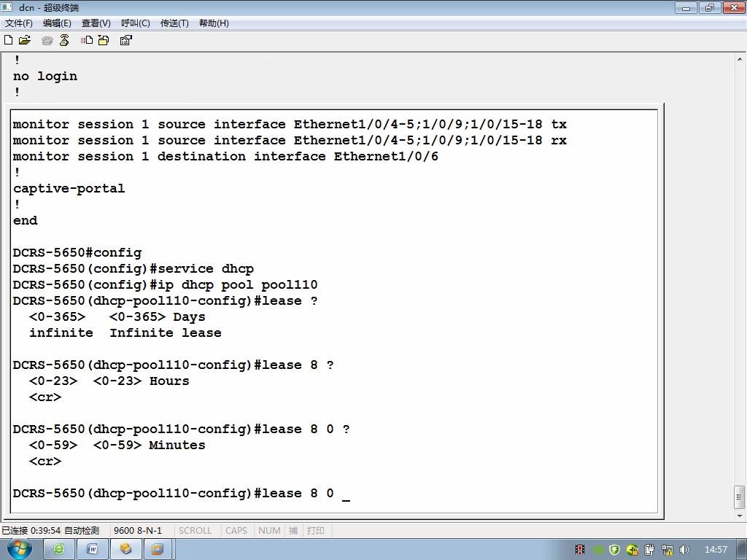The height and width of the screenshot is (560, 747).
Task: Click the monitor session source line ending in rx
Action: point(290,141)
